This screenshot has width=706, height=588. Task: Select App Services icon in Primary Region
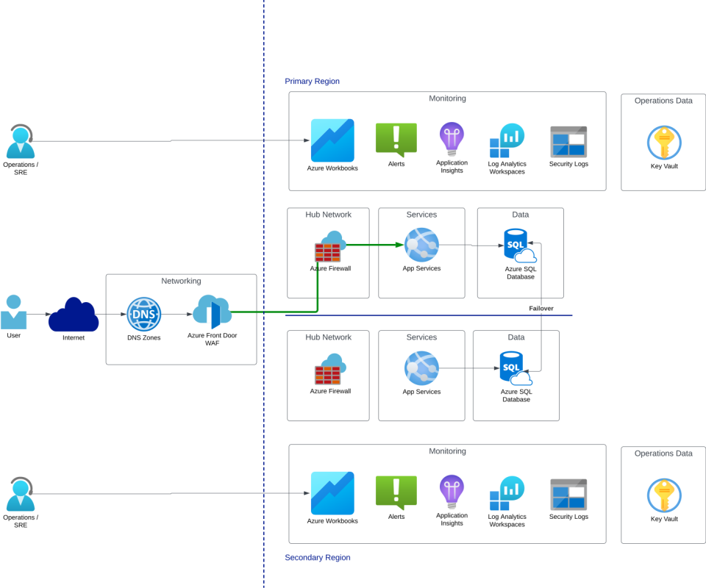421,245
